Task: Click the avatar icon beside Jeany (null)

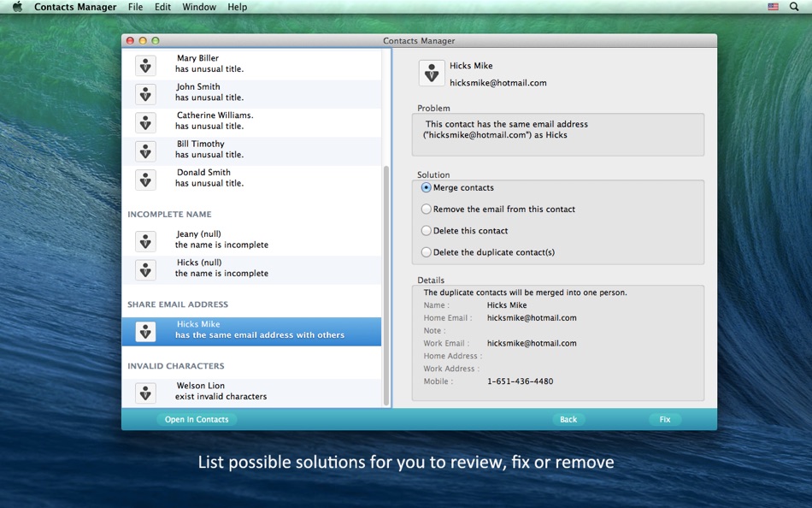Action: (145, 241)
